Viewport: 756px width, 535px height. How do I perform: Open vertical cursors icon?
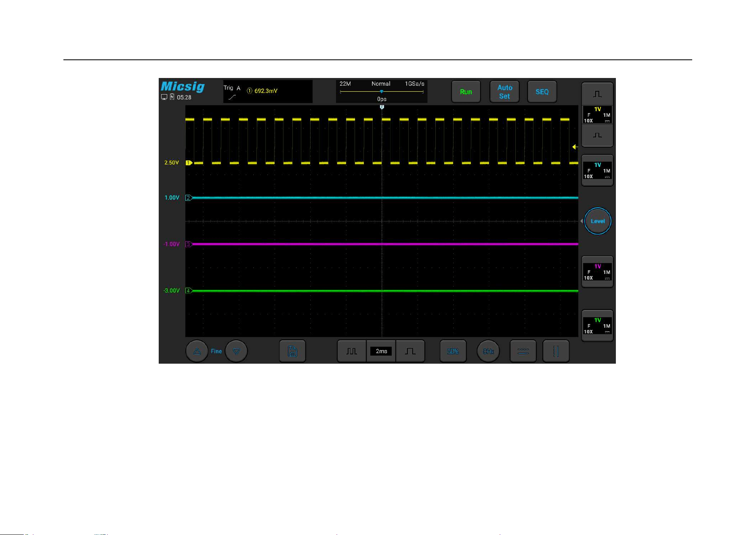point(556,351)
